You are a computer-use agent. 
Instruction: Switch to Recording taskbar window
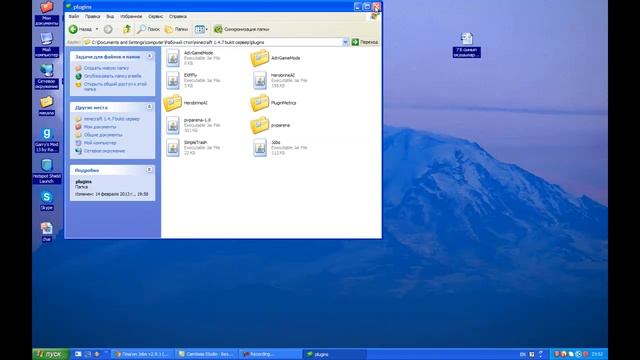click(270, 354)
